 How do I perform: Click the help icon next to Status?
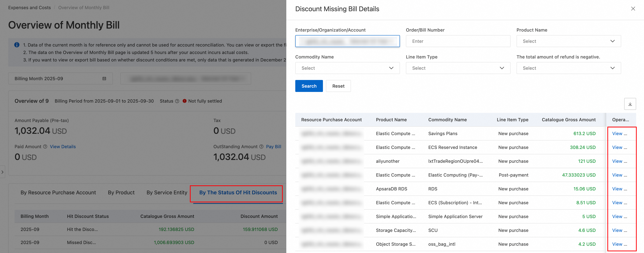coord(177,101)
